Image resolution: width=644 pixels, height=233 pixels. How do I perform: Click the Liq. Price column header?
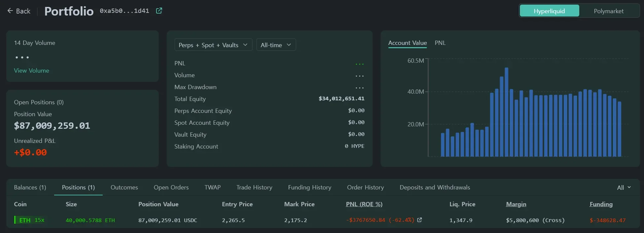[462, 204]
